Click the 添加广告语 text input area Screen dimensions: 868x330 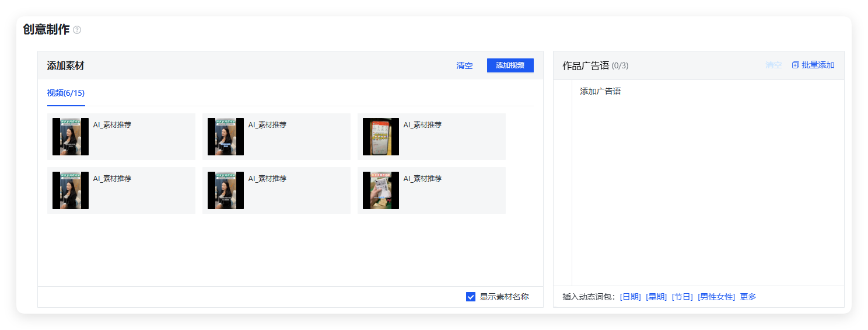click(x=708, y=182)
